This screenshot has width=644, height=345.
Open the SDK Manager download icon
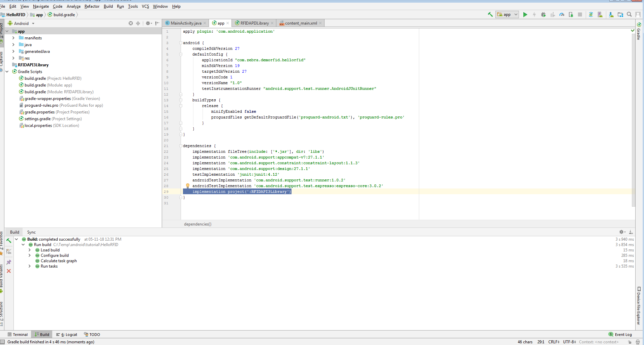[611, 14]
